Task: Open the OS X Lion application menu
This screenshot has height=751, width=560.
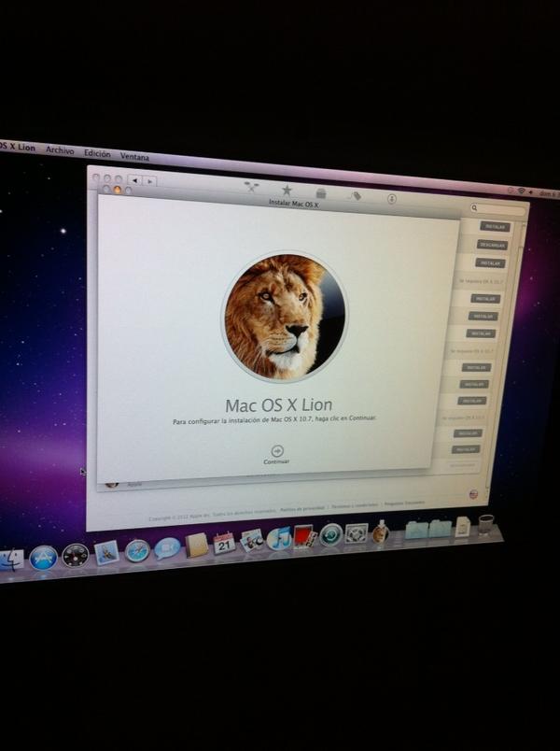Action: (17, 147)
